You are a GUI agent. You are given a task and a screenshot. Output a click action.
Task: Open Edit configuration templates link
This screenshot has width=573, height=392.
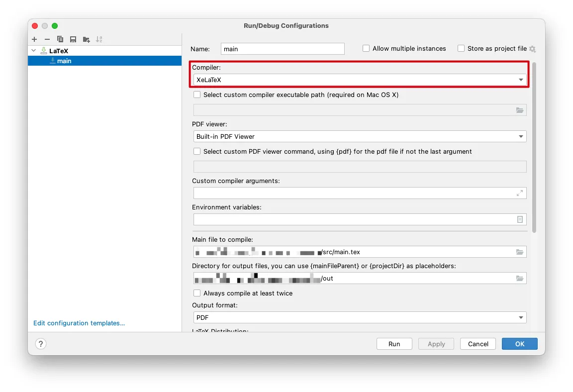point(79,323)
